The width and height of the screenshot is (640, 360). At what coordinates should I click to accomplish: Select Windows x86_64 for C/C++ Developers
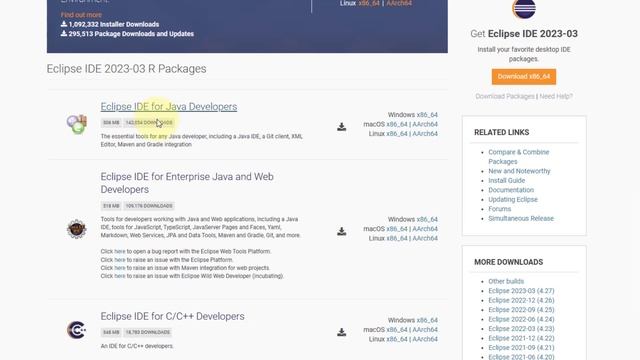[427, 320]
